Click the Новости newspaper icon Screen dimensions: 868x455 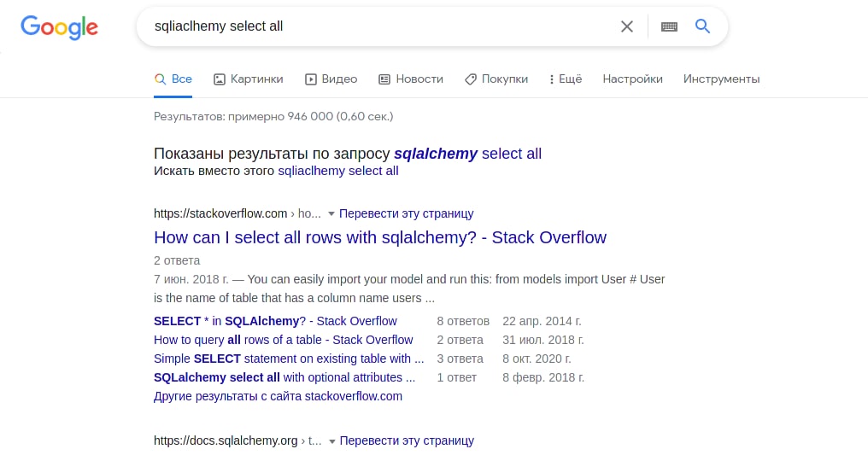pyautogui.click(x=384, y=79)
